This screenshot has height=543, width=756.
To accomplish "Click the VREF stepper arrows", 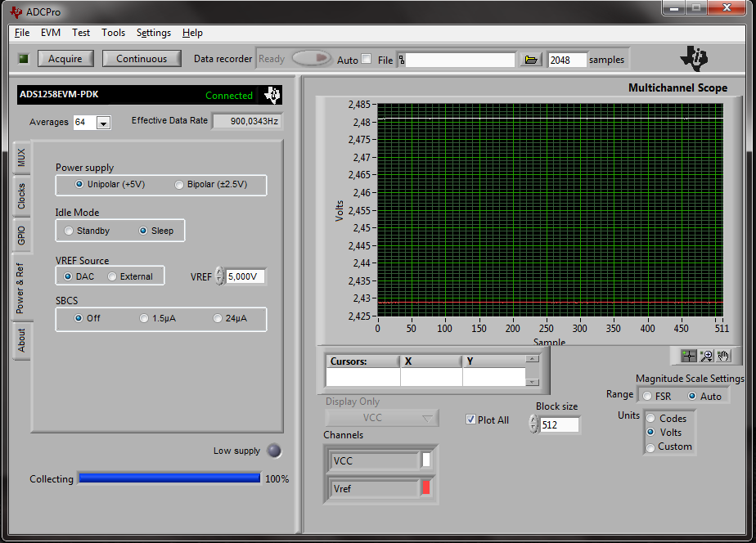I will pyautogui.click(x=220, y=276).
